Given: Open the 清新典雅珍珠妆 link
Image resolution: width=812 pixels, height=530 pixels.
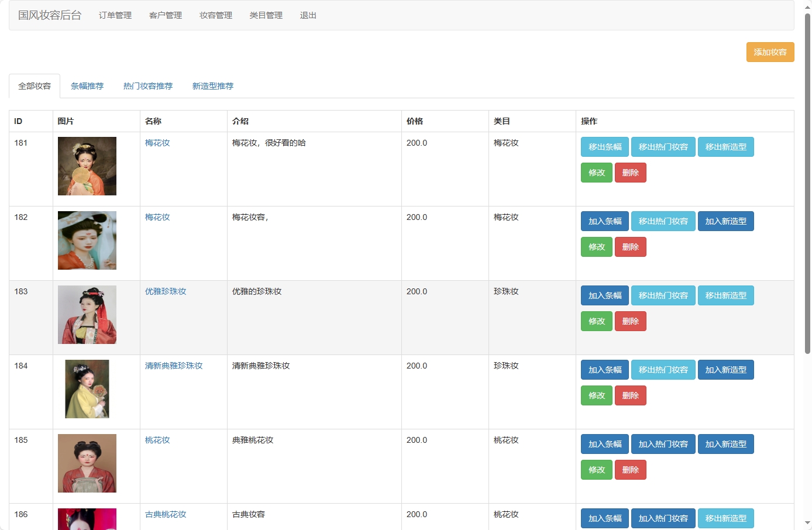Looking at the screenshot, I should [x=174, y=365].
